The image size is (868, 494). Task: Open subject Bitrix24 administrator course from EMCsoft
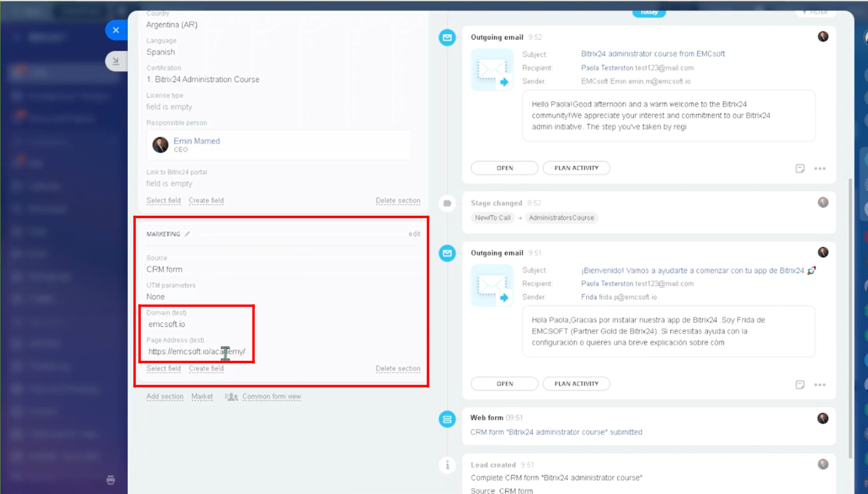tap(653, 54)
